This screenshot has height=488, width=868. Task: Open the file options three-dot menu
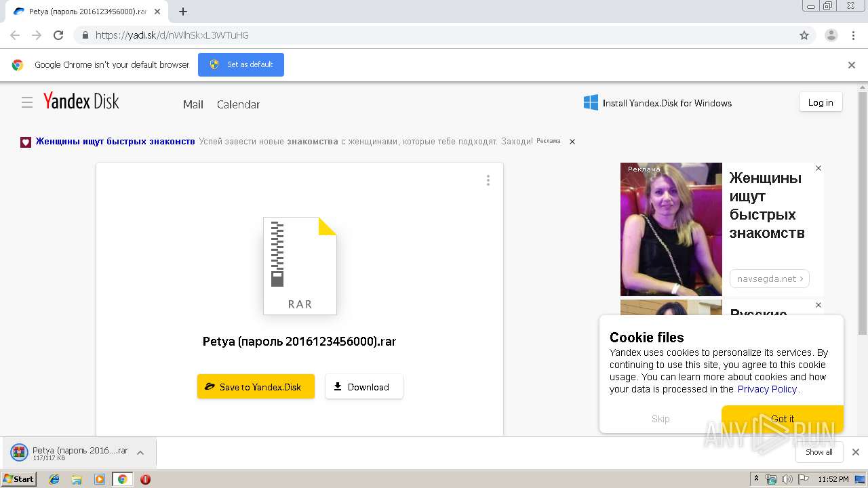point(488,180)
